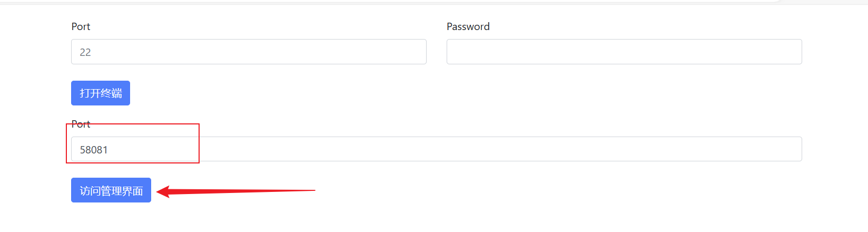Click the 访问管理界面 button

click(x=111, y=190)
